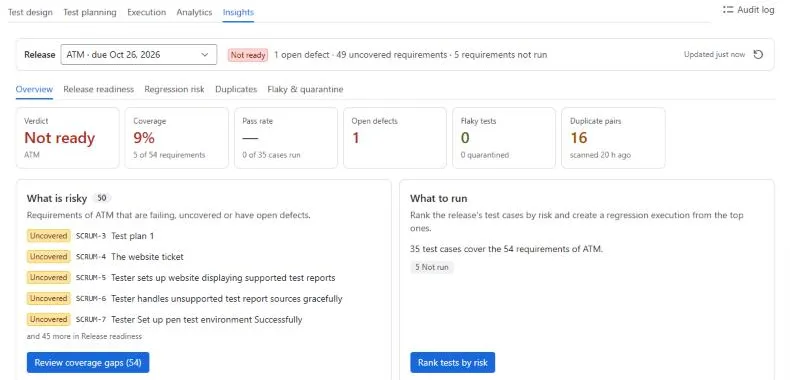
Task: Select the Flaky tests card
Action: coord(504,138)
